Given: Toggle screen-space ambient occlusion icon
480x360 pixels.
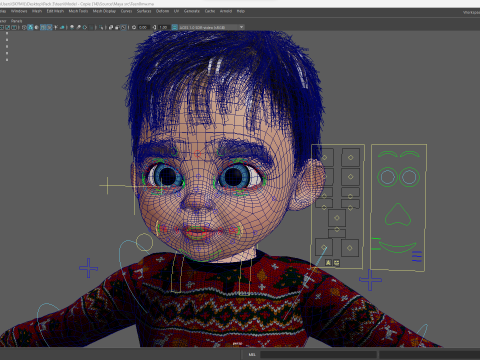Looking at the screenshot, I should pos(72,27).
